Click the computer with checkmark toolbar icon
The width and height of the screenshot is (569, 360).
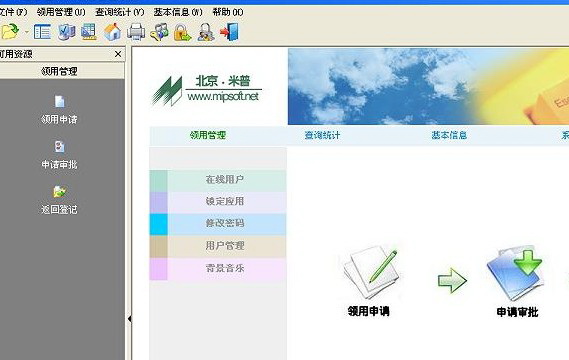[66, 32]
